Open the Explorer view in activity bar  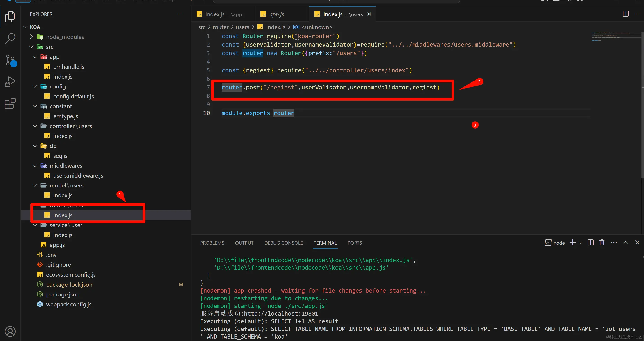pos(10,17)
